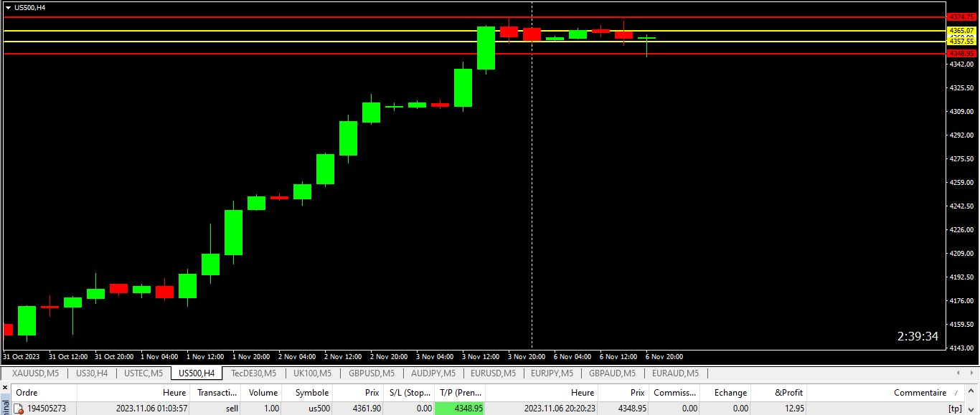Image resolution: width=980 pixels, height=415 pixels.
Task: Sort history by the Ordre column header
Action: tap(44, 393)
